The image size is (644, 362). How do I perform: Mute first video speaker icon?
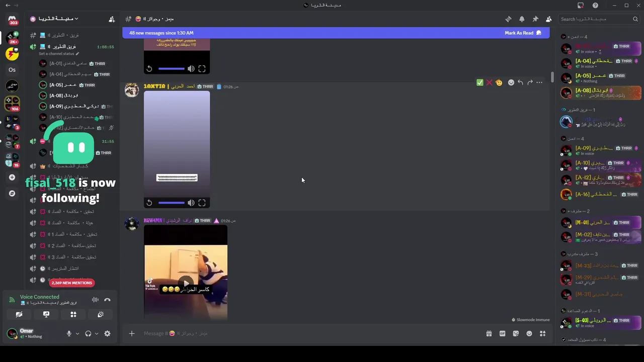pyautogui.click(x=191, y=69)
